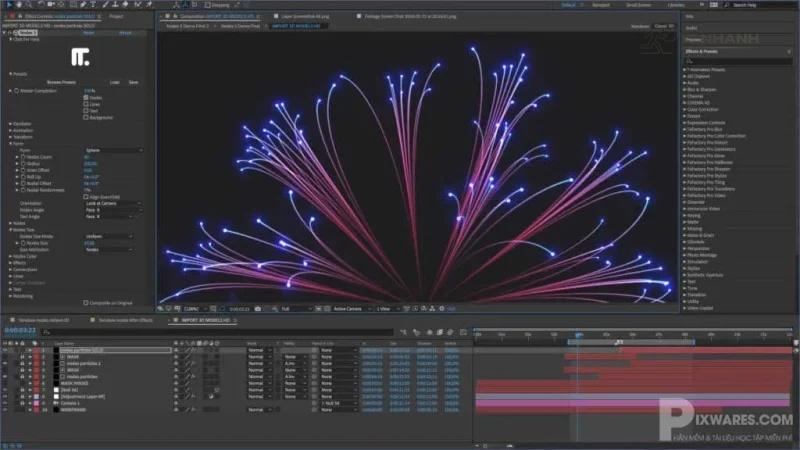
Task: Click the Reset link for Nodes effect
Action: (88, 33)
